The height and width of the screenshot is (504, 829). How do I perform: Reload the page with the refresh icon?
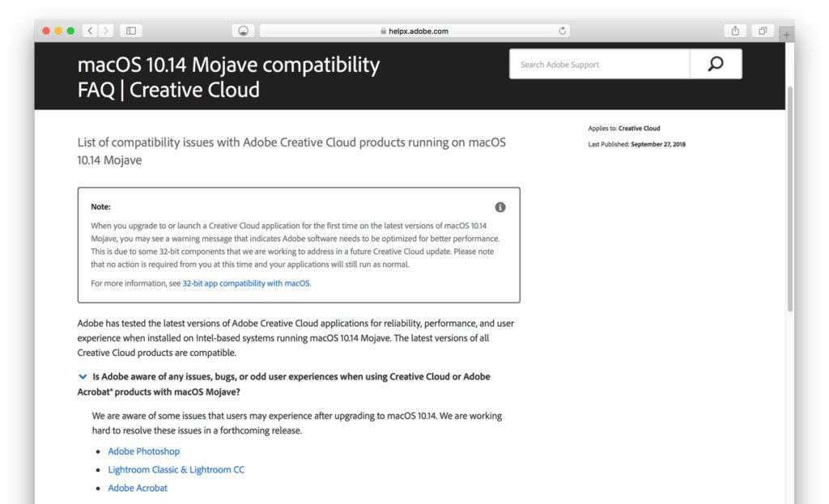click(563, 31)
